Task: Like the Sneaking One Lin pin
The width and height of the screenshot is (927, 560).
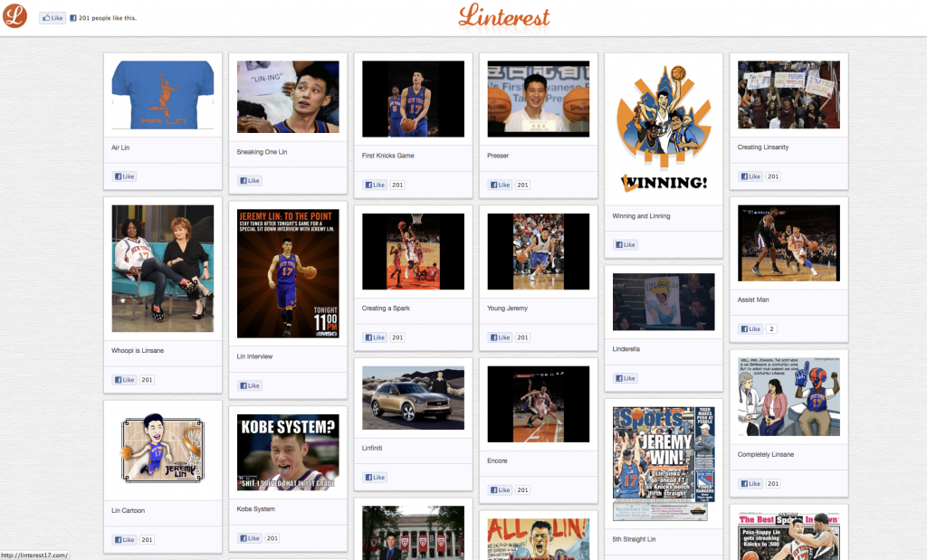Action: [250, 180]
